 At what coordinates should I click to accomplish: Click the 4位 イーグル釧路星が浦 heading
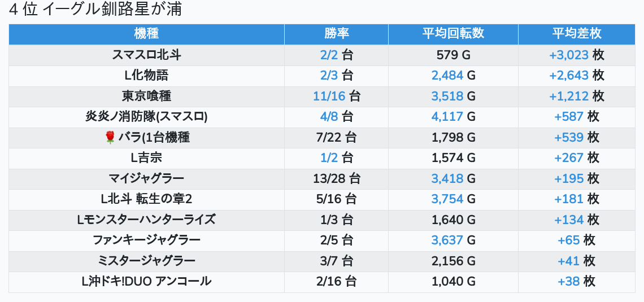tap(95, 10)
